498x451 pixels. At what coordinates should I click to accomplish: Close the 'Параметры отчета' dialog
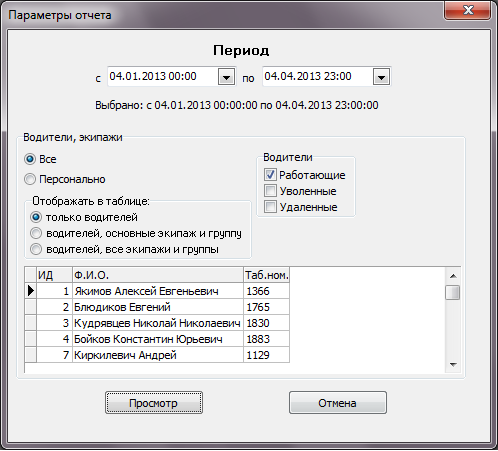(x=468, y=10)
